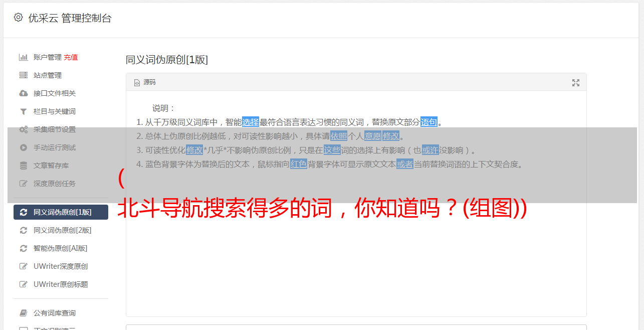Image resolution: width=644 pixels, height=330 pixels.
Task: Click the highlighted word 语句 in the first line
Action: 429,122
